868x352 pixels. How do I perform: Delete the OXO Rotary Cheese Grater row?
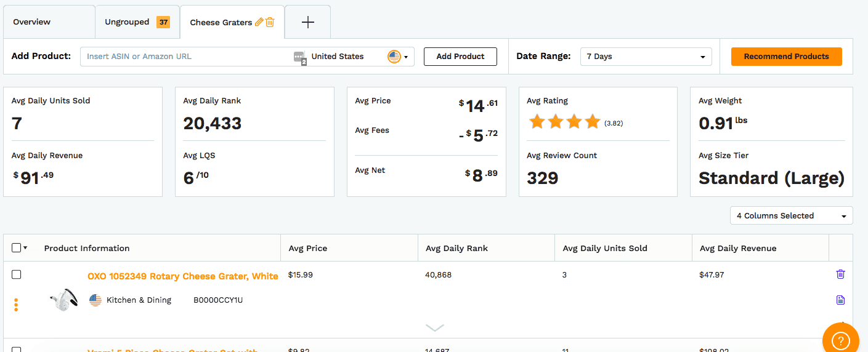coord(840,274)
